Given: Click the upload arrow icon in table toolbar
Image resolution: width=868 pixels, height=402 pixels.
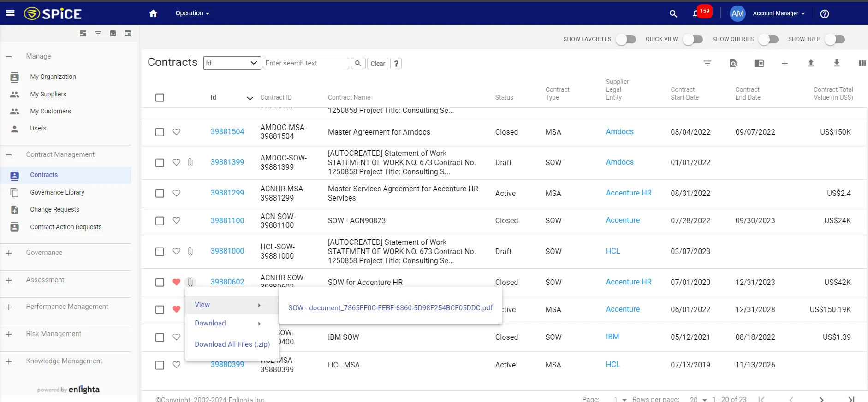Looking at the screenshot, I should pyautogui.click(x=810, y=63).
